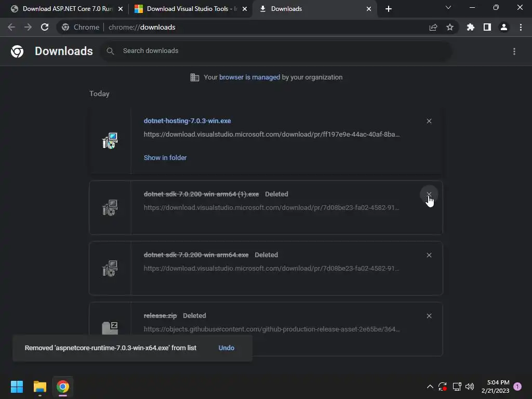Toggle the browser side panel
The image size is (532, 399).
487,27
